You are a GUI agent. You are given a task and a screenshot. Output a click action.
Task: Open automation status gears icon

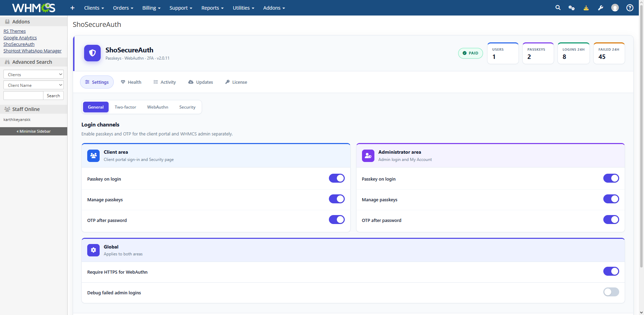[x=572, y=8]
